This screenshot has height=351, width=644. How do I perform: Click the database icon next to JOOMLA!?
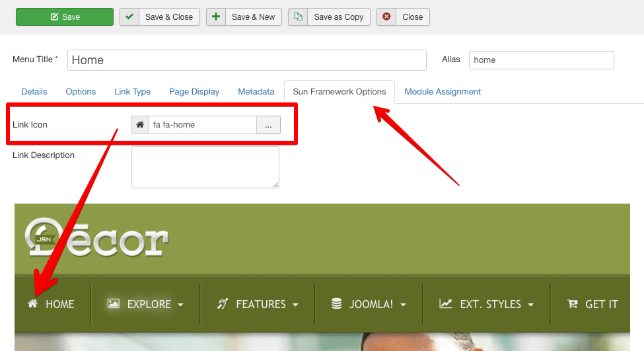(x=337, y=304)
